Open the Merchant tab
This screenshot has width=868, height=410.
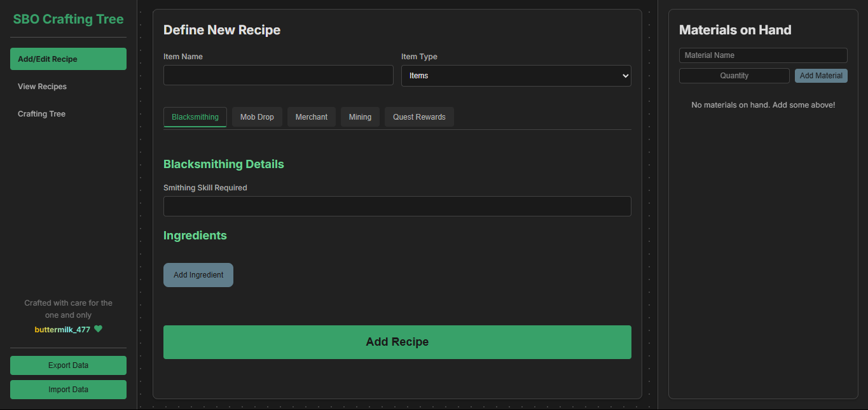pos(312,117)
